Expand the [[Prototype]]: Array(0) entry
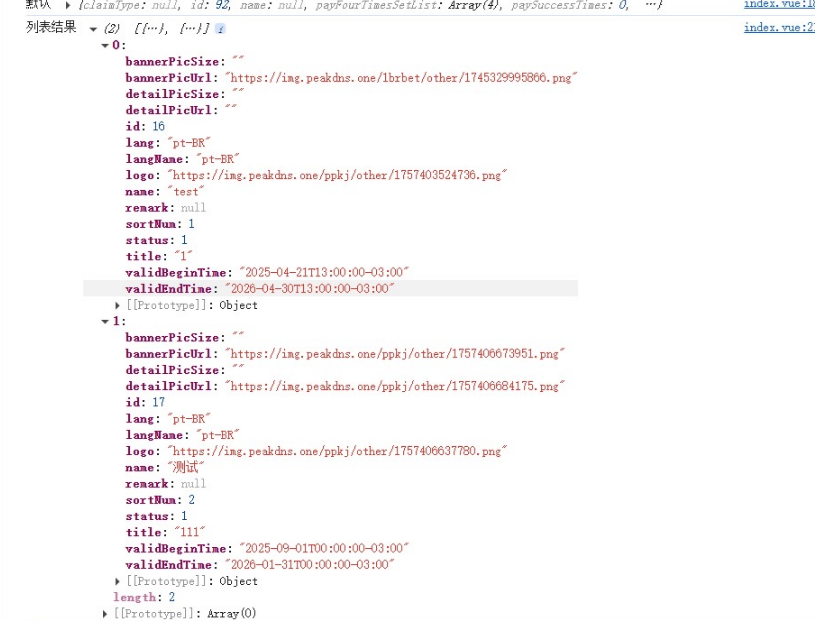This screenshot has width=815, height=621. point(105,614)
